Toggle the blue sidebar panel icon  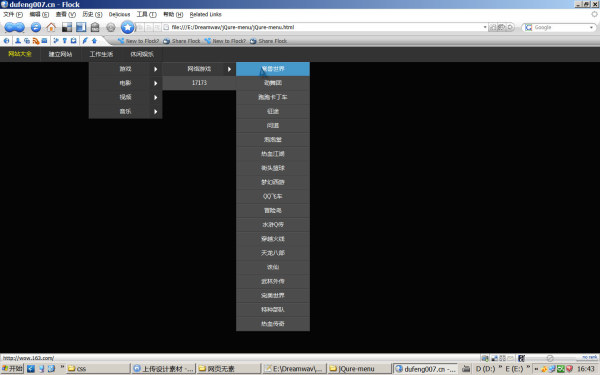pos(81,27)
